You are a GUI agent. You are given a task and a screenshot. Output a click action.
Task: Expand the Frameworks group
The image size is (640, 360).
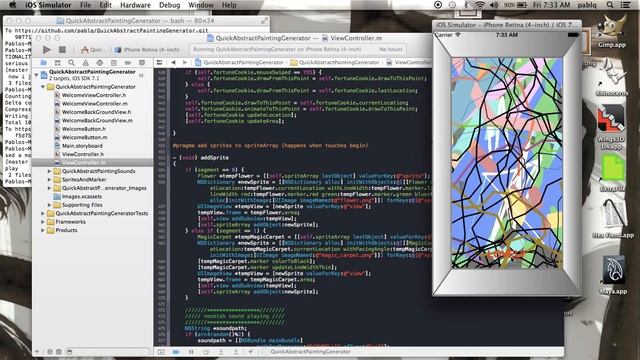43,222
